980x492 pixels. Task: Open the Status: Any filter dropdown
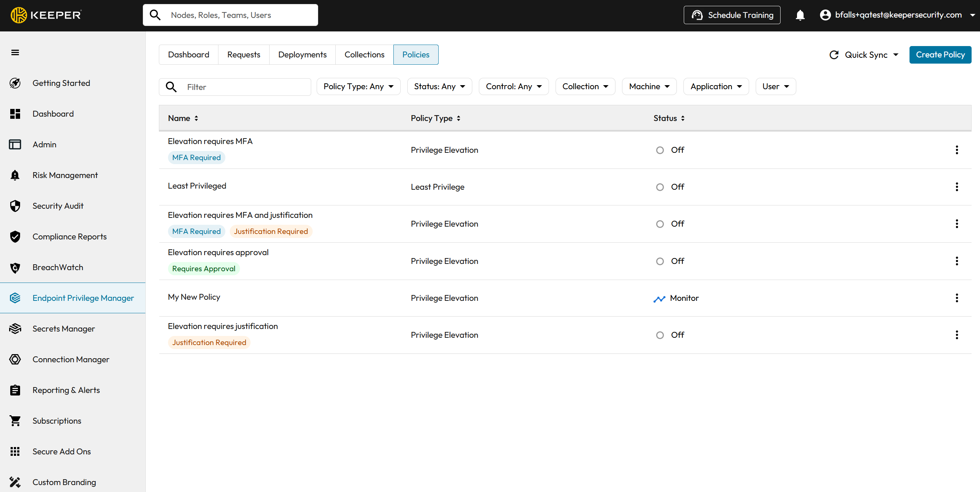[439, 86]
